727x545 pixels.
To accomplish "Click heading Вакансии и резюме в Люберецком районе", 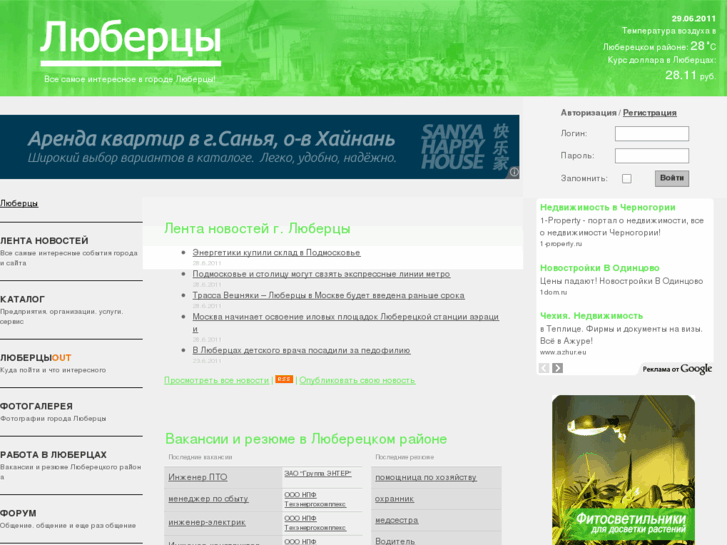I will (x=306, y=438).
